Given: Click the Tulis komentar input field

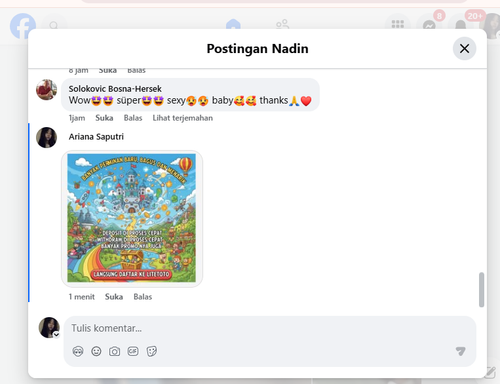Looking at the screenshot, I should (x=270, y=328).
